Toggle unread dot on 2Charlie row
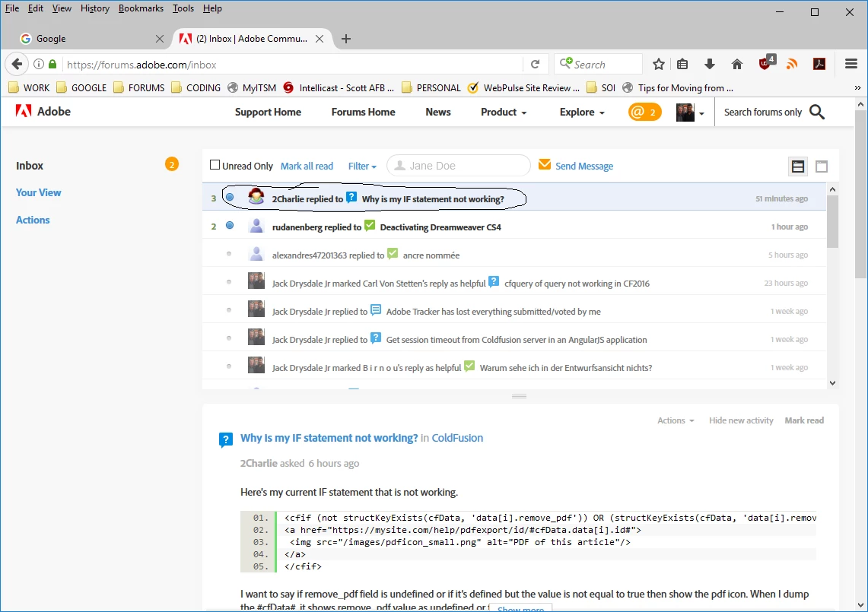Image resolution: width=868 pixels, height=612 pixels. [x=230, y=197]
